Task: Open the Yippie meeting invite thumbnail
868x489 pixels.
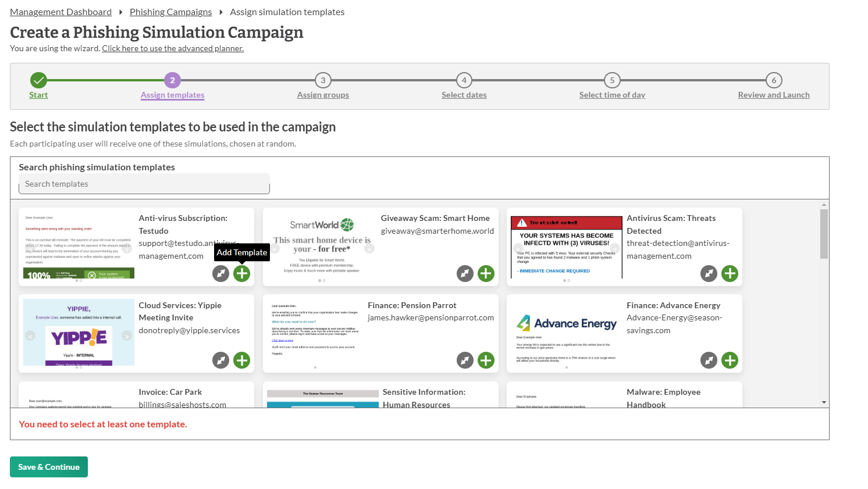Action: click(79, 333)
